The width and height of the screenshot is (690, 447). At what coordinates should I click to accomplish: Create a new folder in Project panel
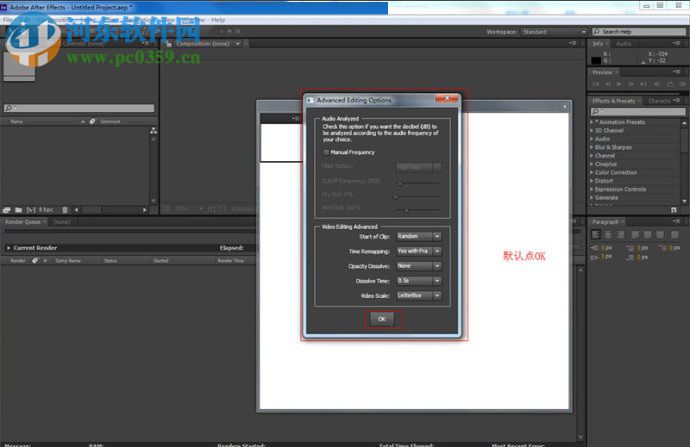coord(18,210)
